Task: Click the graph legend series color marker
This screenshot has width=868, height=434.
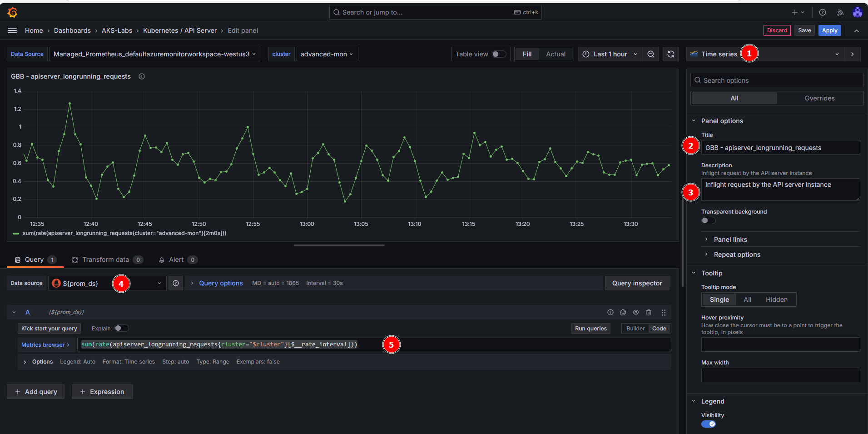Action: pos(16,233)
